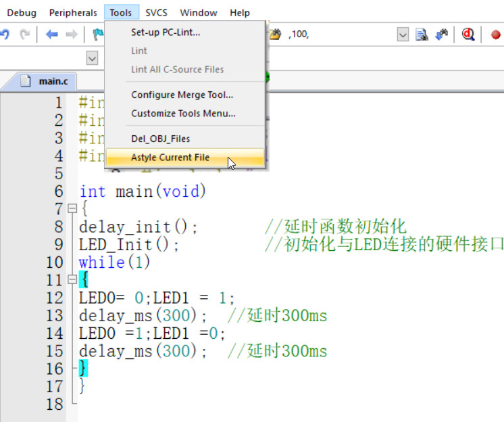Insert a breakpoint with the red dot
The width and height of the screenshot is (504, 422).
tap(496, 34)
